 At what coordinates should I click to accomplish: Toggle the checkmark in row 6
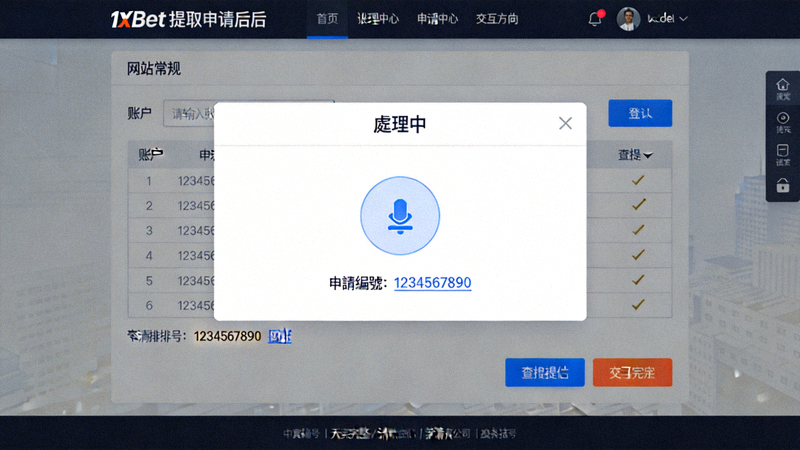click(x=638, y=305)
